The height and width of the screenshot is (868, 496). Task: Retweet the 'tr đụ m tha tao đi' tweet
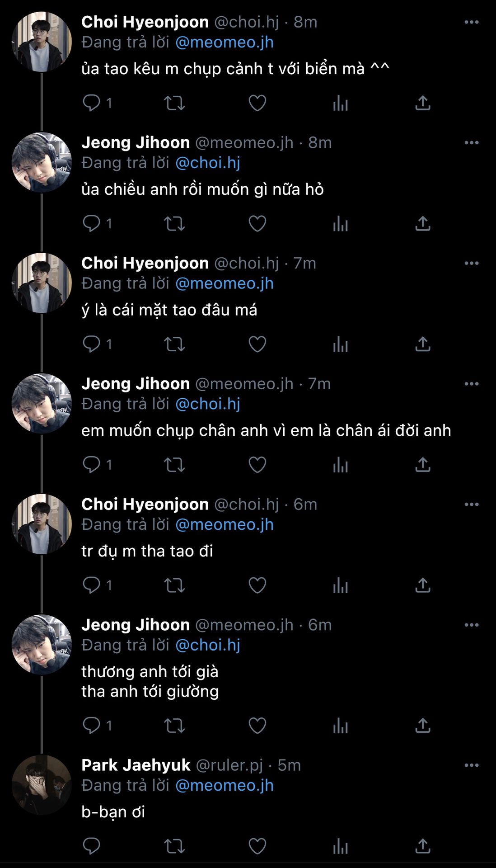coord(174,585)
